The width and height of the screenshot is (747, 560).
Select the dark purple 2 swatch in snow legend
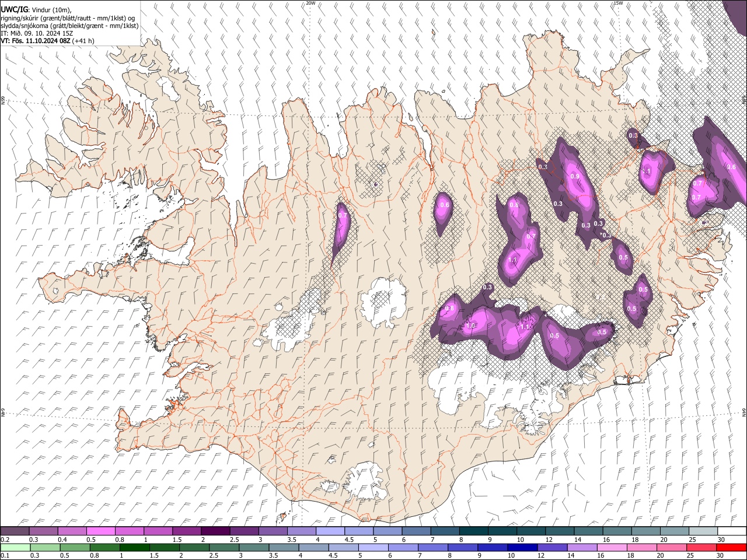(x=215, y=531)
